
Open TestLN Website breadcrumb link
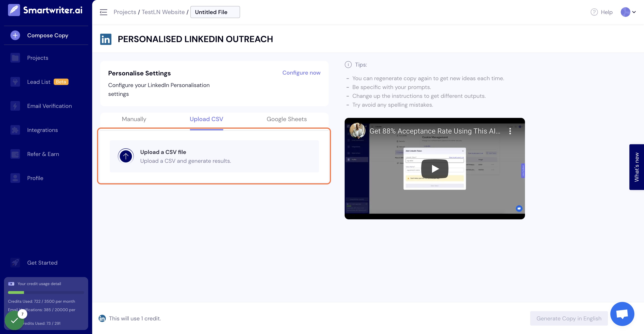[163, 12]
